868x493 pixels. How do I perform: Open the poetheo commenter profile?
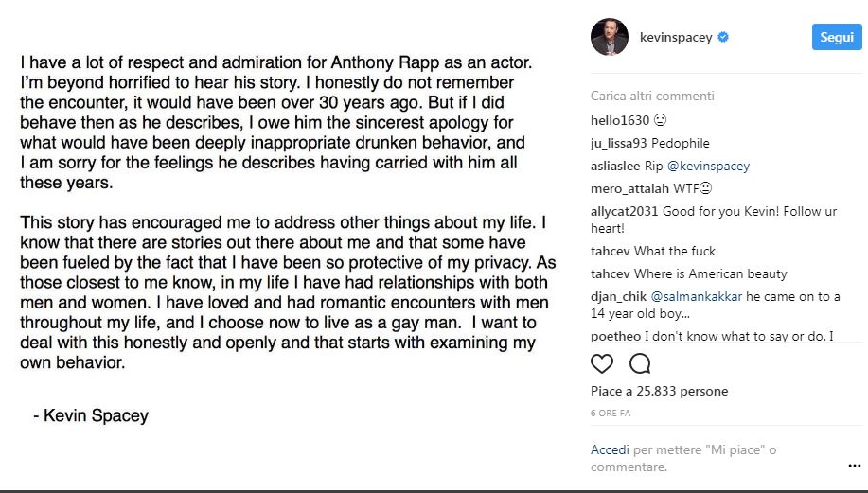tap(615, 336)
